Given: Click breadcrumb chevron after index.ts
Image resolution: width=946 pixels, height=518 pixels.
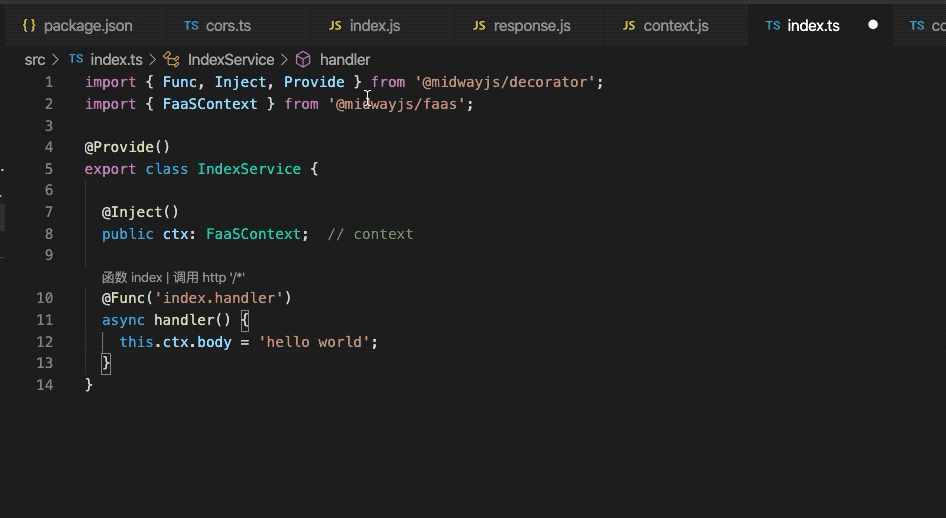Looking at the screenshot, I should click(153, 60).
